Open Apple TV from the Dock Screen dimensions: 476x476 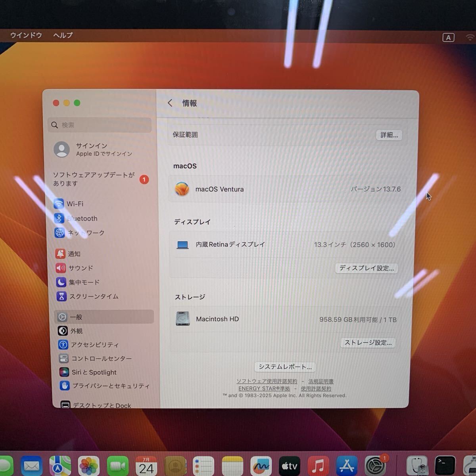290,466
